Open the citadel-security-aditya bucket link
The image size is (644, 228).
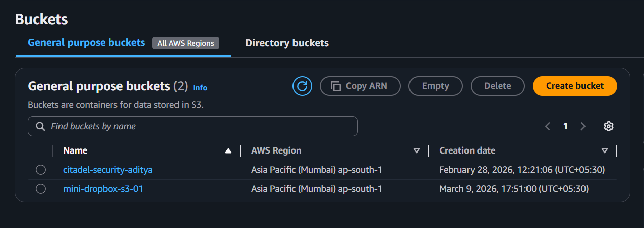coord(107,170)
